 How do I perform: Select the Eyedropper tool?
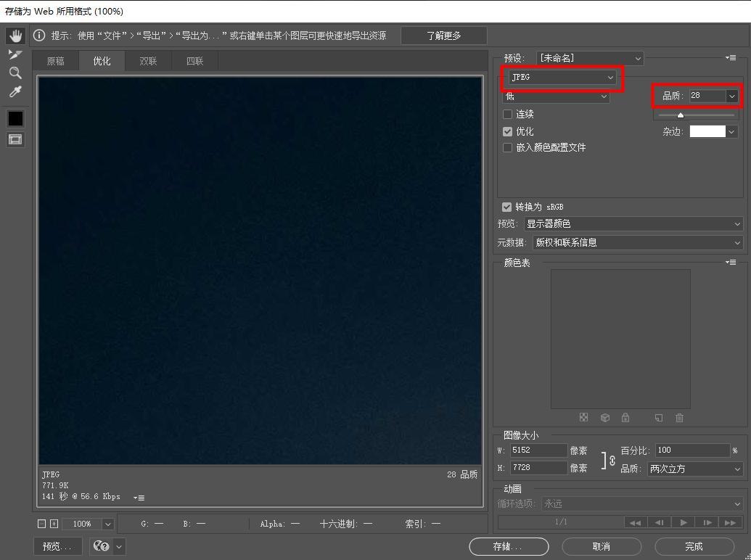[x=15, y=91]
